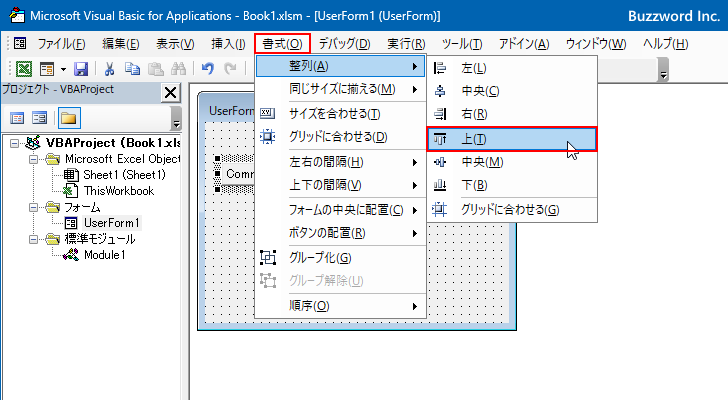Collapse the VBAProject (Book1.xlsm) tree node
This screenshot has height=400, width=728.
14,143
